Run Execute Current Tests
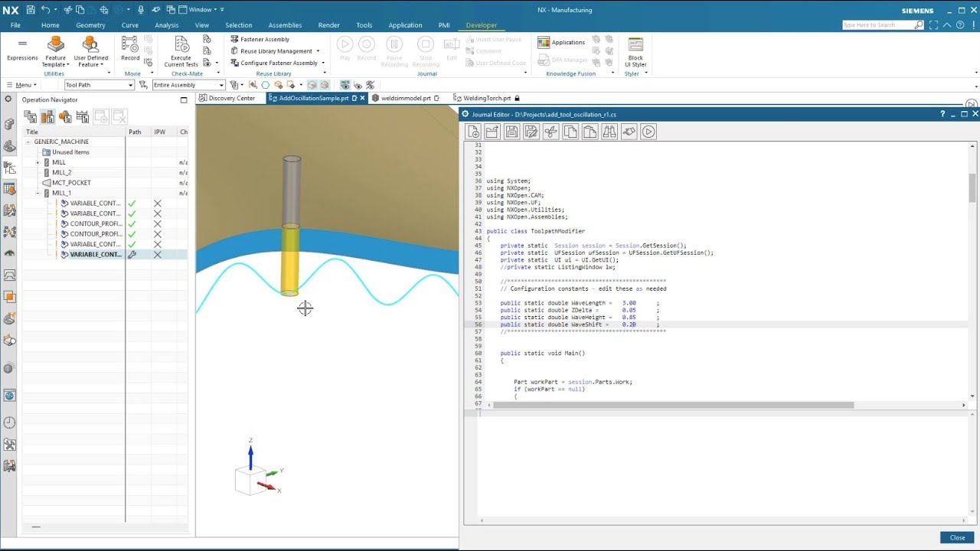Viewport: 980px width, 551px height. click(181, 51)
